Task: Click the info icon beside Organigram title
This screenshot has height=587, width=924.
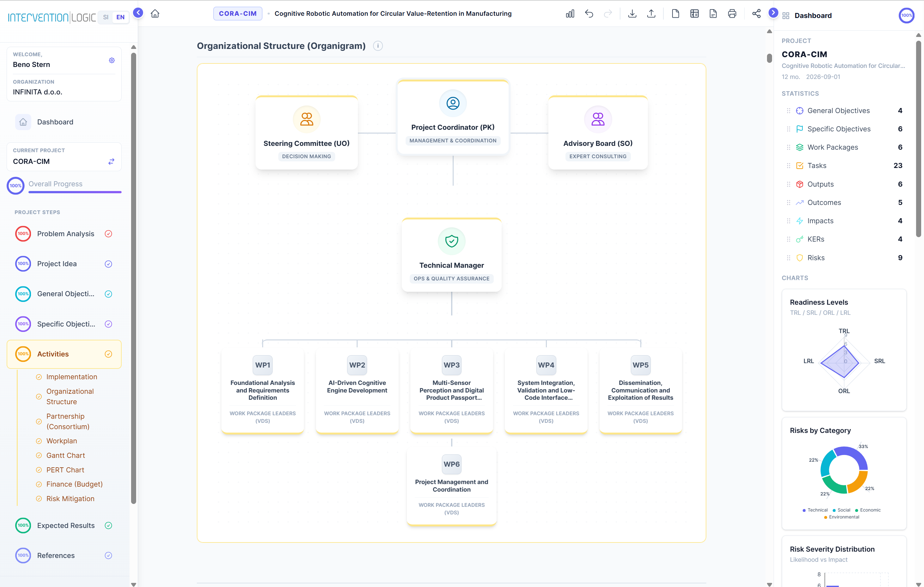Action: coord(378,46)
